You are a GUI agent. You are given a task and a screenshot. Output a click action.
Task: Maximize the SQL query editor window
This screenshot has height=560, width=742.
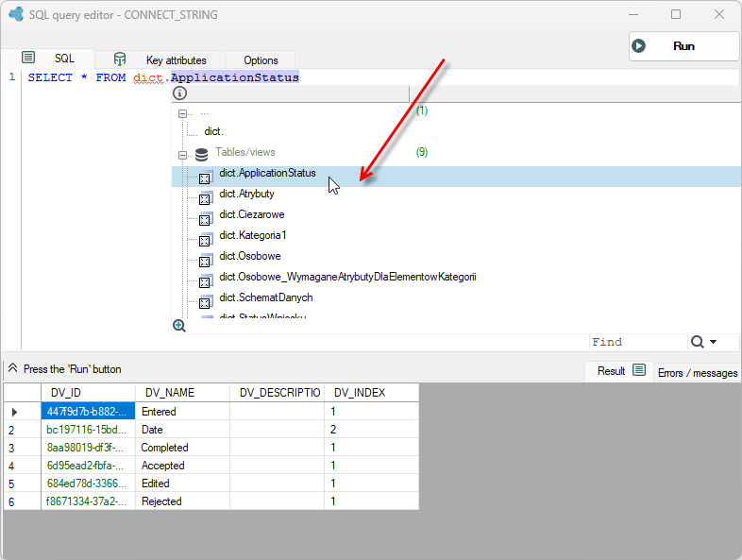click(676, 14)
